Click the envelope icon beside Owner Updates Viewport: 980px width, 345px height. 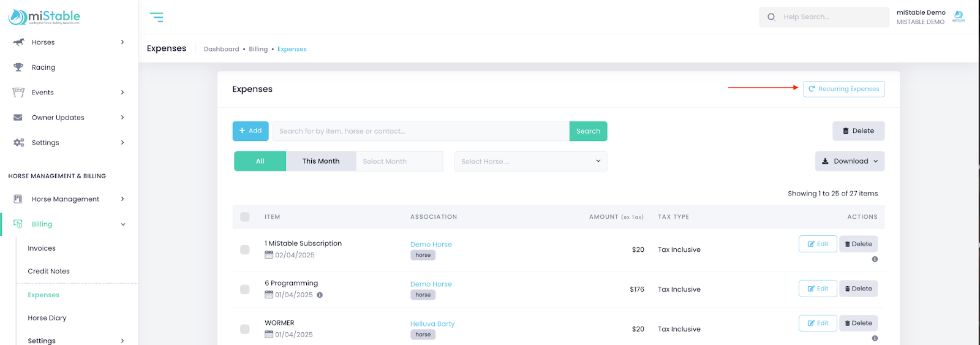18,118
